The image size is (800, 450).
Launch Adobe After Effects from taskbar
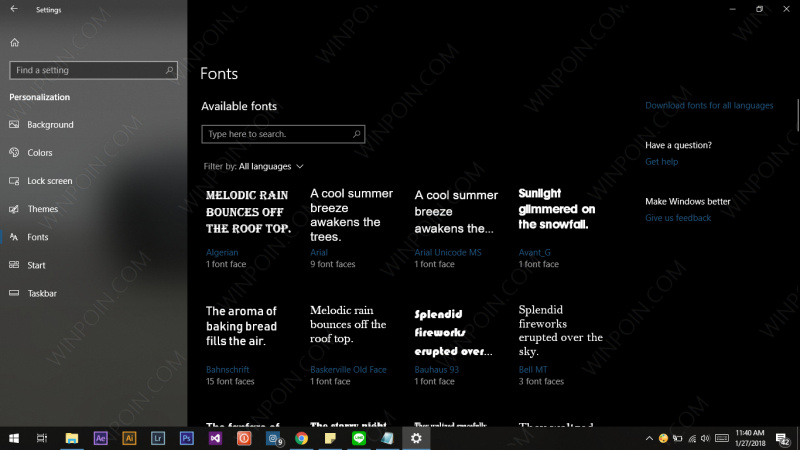[101, 438]
